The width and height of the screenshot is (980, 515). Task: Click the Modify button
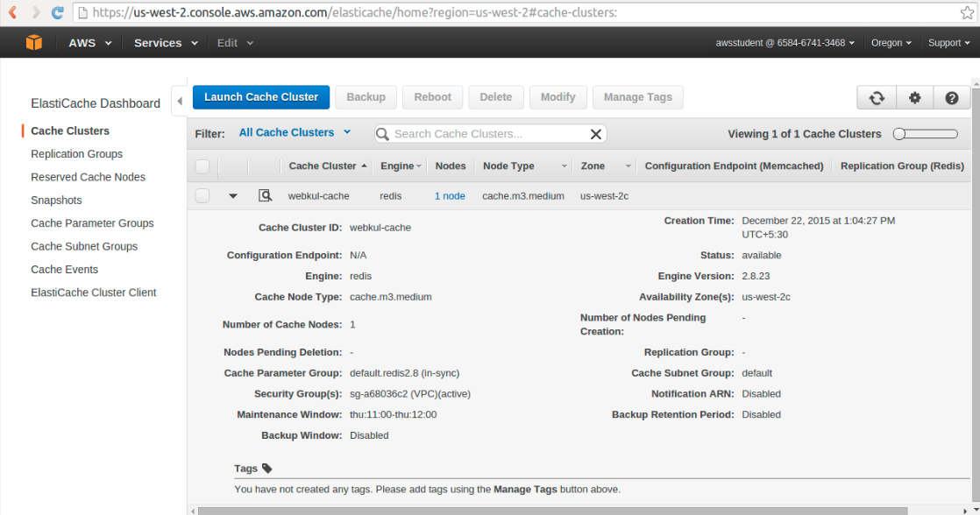pos(558,97)
